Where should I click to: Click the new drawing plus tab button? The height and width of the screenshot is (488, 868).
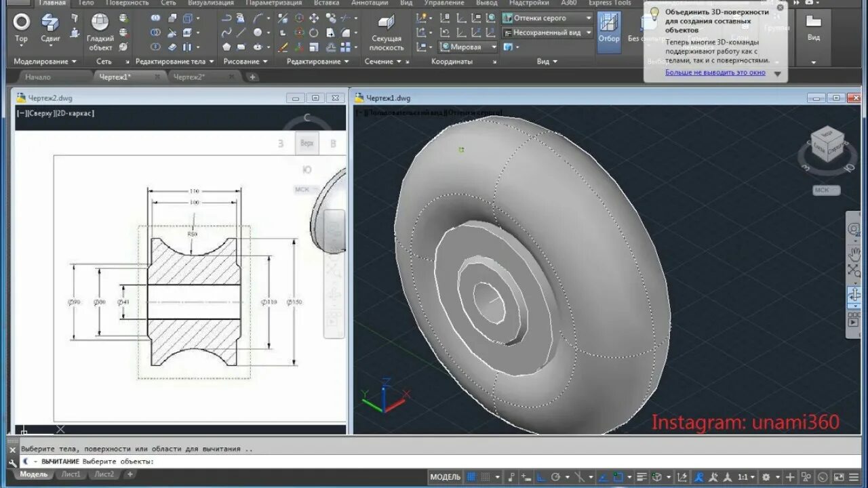point(252,77)
